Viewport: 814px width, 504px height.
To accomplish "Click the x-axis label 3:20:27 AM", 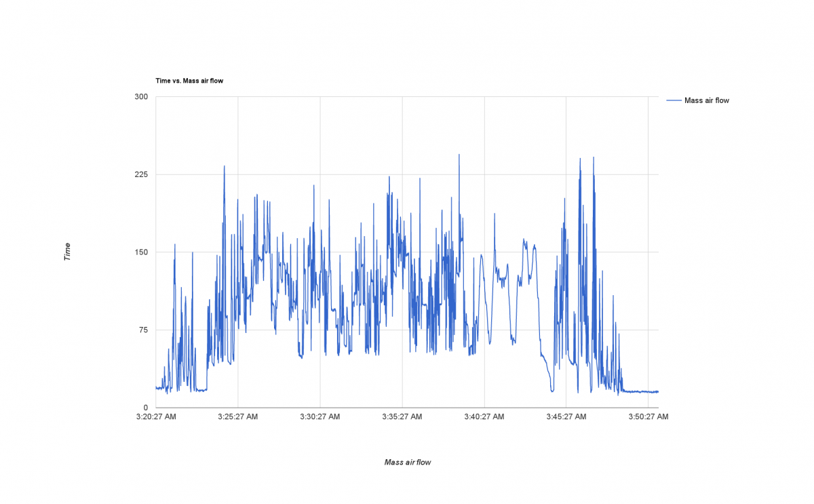I will 156,416.
